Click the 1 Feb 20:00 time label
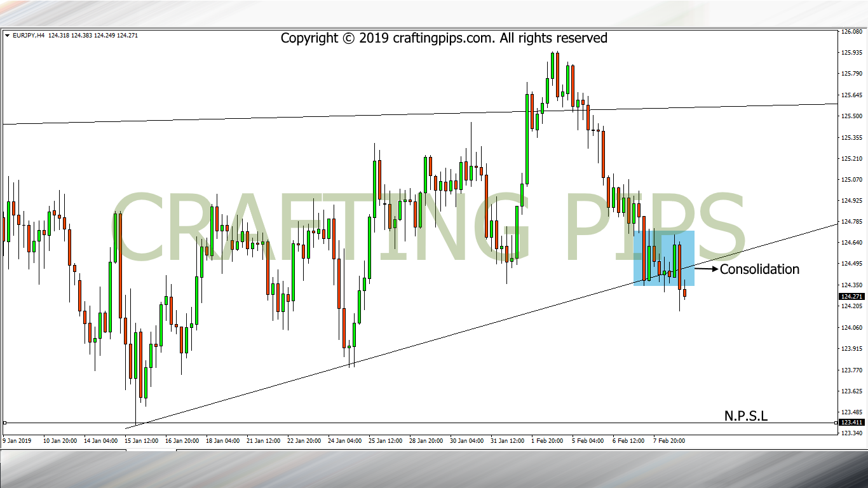Image resolution: width=868 pixels, height=488 pixels. click(546, 440)
